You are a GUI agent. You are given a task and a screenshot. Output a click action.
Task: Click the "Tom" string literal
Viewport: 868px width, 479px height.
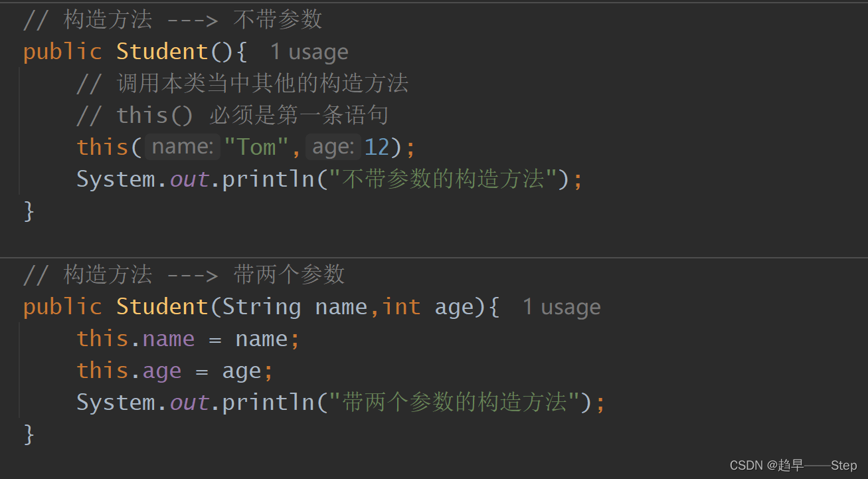coord(256,147)
